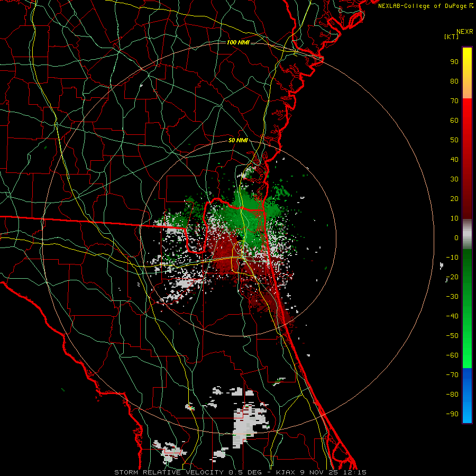Click the gray zero-velocity segment of color bar
The height and width of the screenshot is (476, 476).
[x=467, y=234]
